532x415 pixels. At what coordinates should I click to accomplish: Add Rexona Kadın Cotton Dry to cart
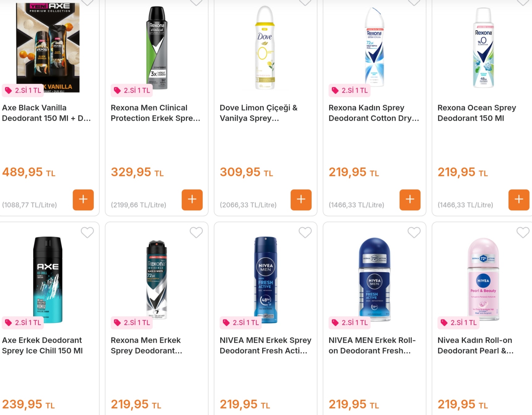point(410,200)
